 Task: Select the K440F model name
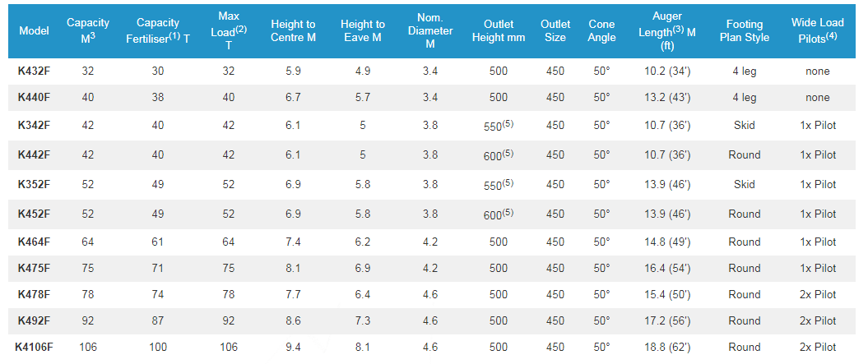pos(34,98)
